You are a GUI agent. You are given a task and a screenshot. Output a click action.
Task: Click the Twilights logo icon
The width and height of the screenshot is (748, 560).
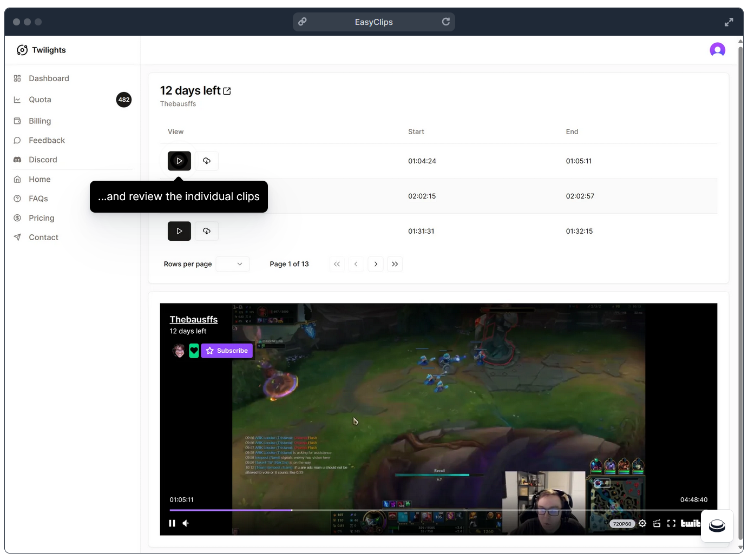point(22,50)
